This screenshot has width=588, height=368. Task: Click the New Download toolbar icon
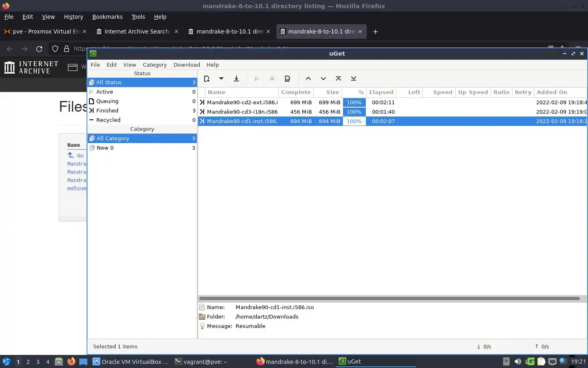(207, 79)
